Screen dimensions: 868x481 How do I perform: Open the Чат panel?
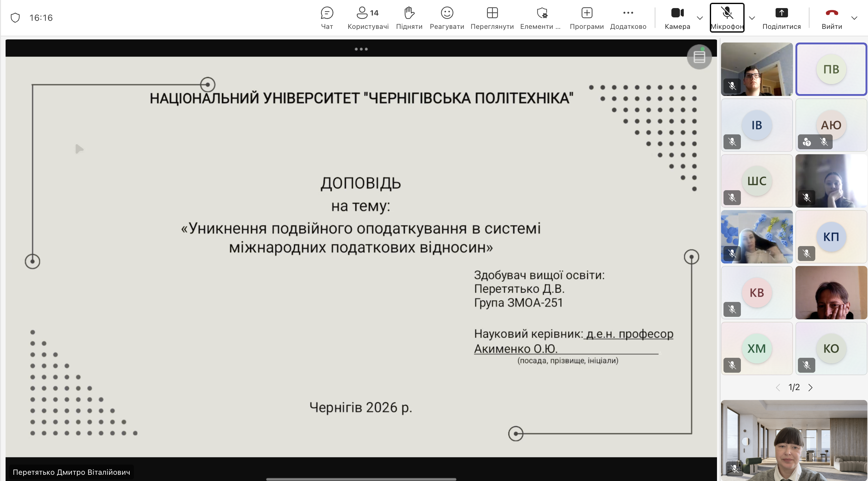[x=327, y=18]
